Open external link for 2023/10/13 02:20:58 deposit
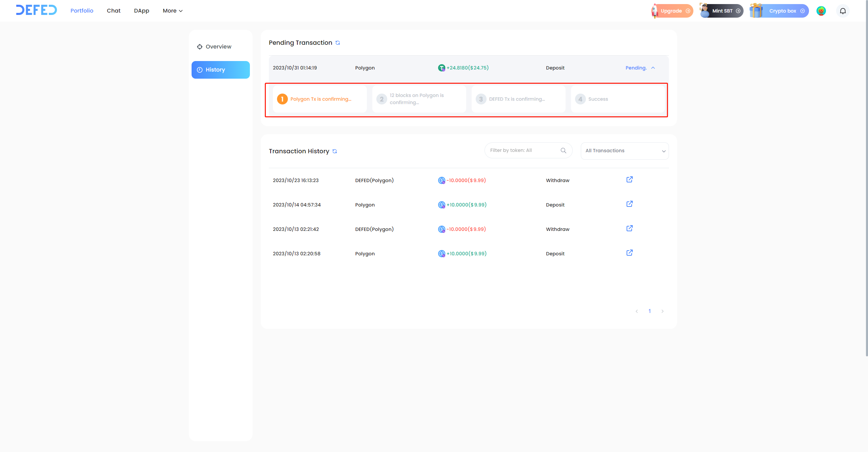Screen dimensions: 868x452 (629, 253)
